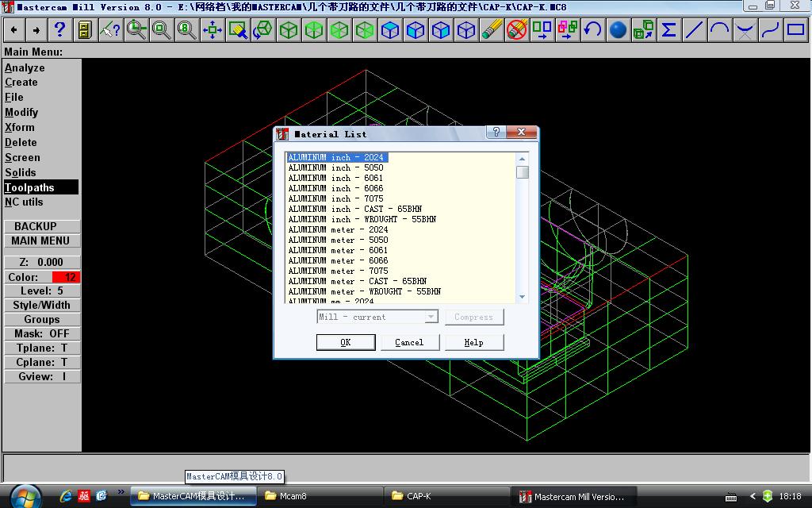Select the Create rectangle icon

[795, 30]
